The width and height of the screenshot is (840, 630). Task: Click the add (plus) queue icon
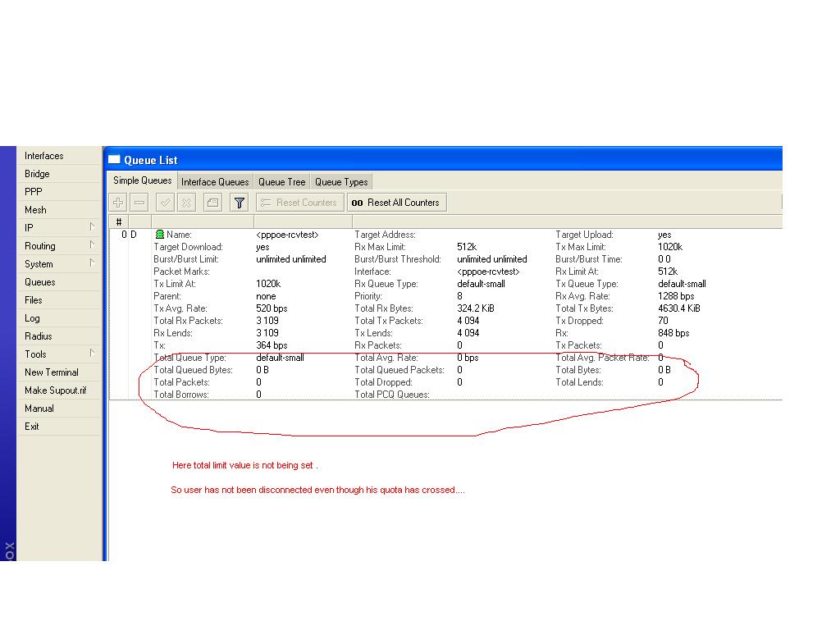(118, 203)
